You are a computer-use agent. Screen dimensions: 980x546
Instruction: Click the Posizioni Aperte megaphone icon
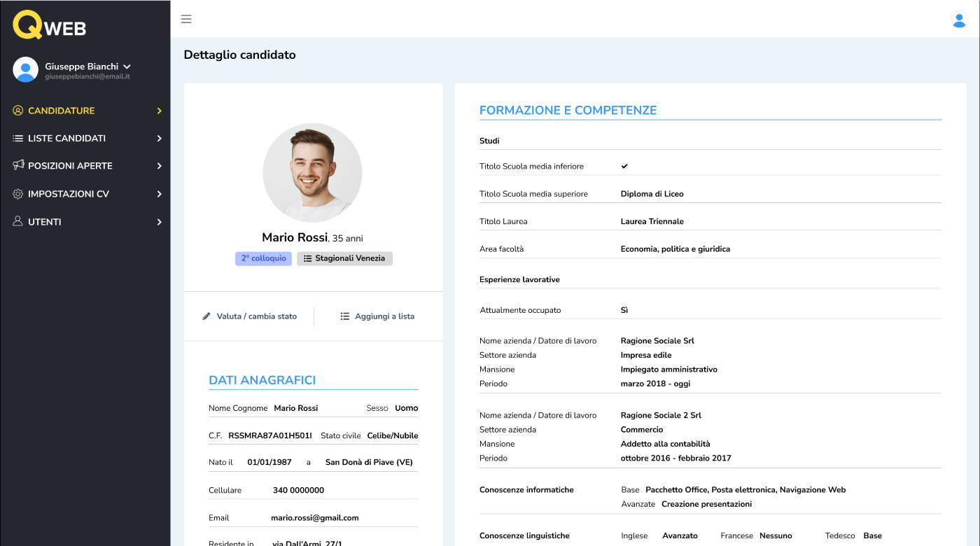tap(17, 166)
